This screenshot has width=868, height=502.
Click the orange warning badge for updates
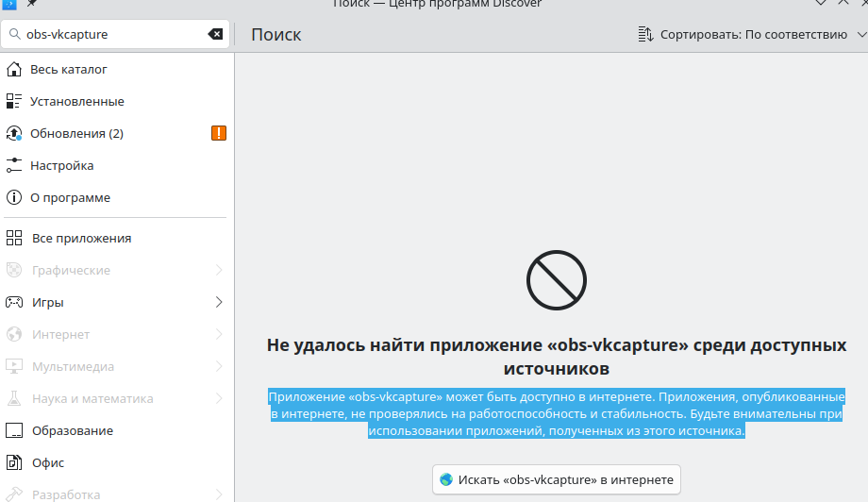pos(219,133)
